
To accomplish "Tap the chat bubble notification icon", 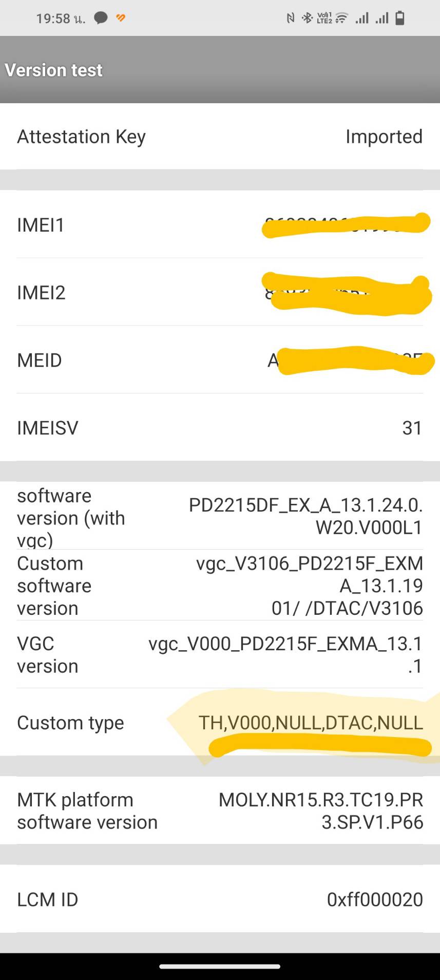I will tap(101, 18).
